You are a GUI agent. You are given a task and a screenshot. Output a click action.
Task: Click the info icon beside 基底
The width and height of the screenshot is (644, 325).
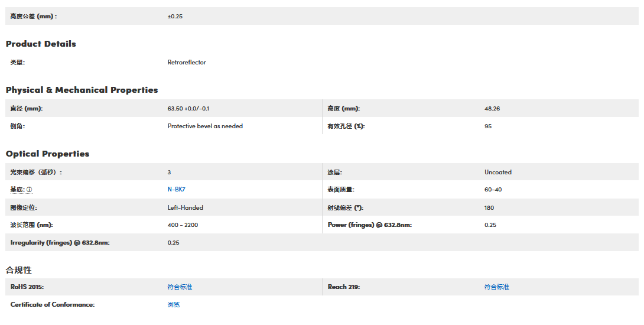point(30,190)
